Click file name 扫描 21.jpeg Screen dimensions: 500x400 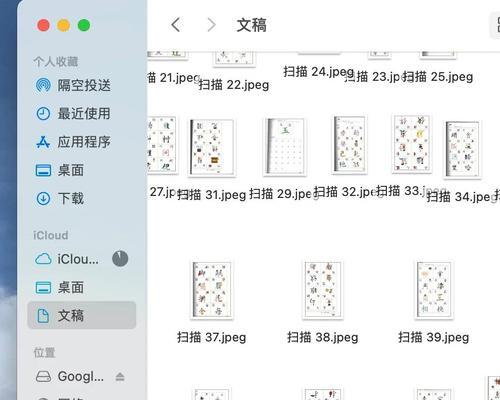(x=173, y=78)
